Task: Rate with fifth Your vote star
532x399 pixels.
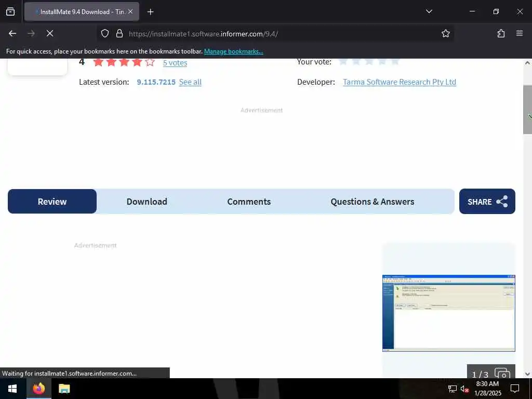Action: (395, 61)
